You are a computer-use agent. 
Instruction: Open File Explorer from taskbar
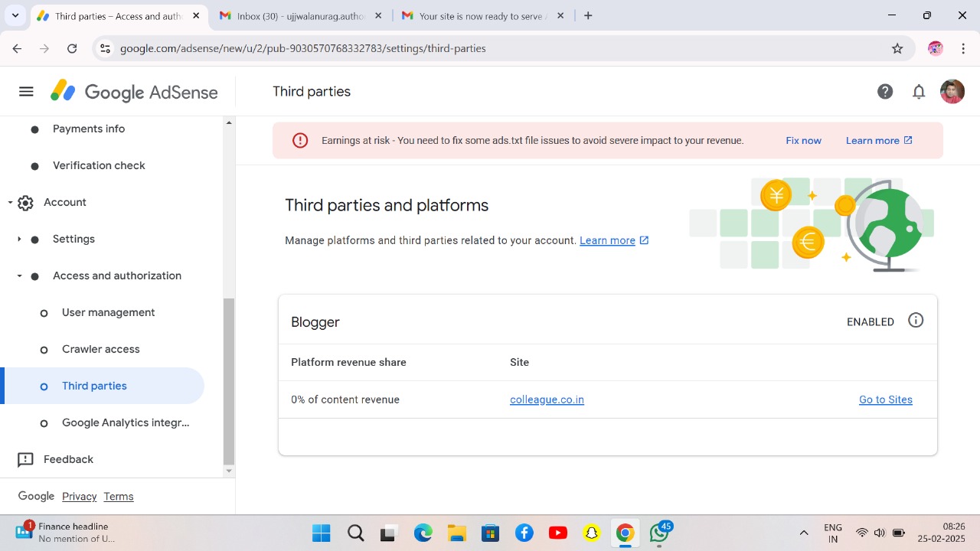pyautogui.click(x=456, y=533)
